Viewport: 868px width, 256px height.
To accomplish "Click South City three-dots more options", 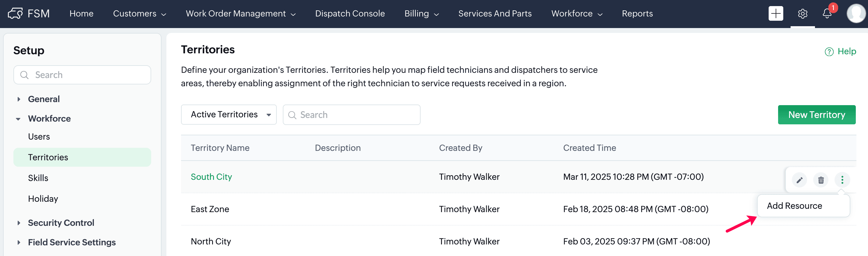I will tap(842, 180).
